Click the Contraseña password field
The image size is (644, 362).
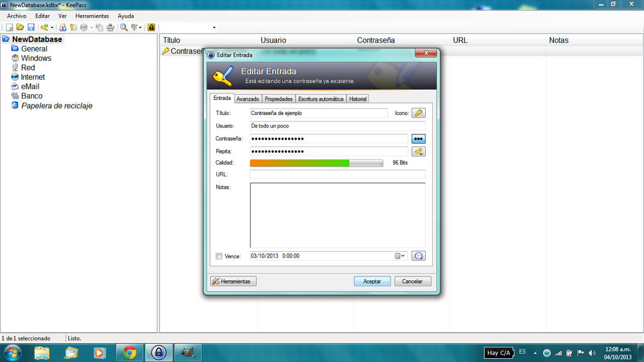click(x=328, y=139)
